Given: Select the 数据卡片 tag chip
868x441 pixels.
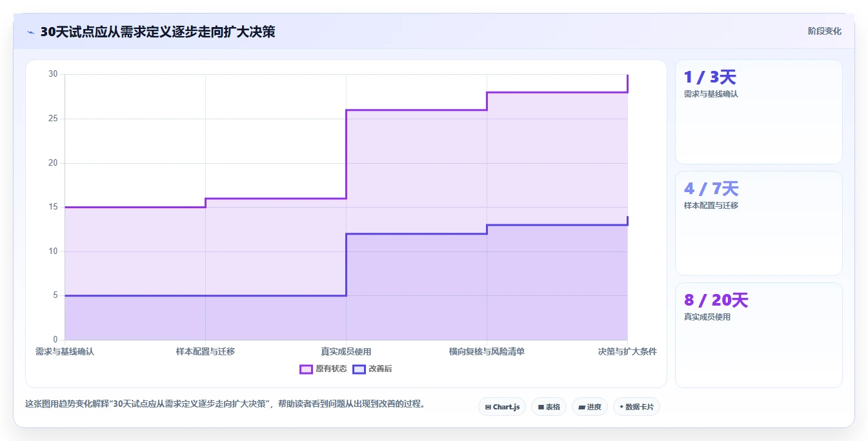Looking at the screenshot, I should click(636, 407).
